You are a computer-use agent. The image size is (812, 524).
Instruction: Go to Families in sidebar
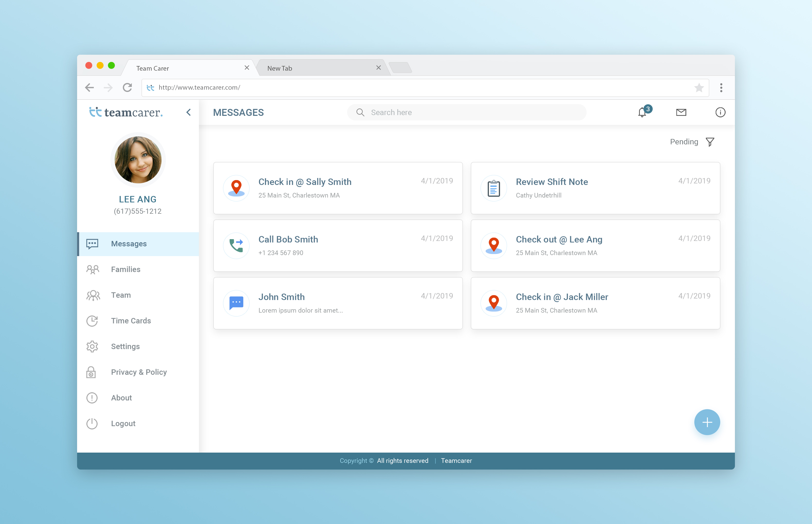click(x=126, y=269)
